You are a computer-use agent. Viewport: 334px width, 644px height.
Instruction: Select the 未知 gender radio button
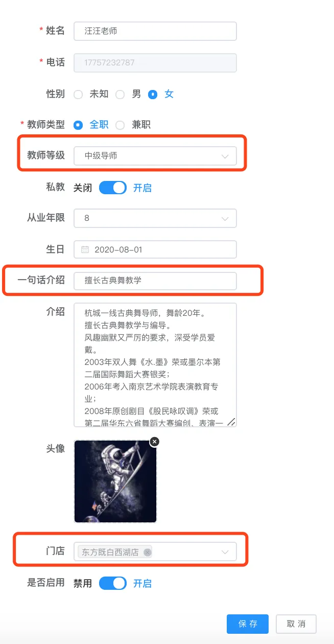click(x=78, y=94)
